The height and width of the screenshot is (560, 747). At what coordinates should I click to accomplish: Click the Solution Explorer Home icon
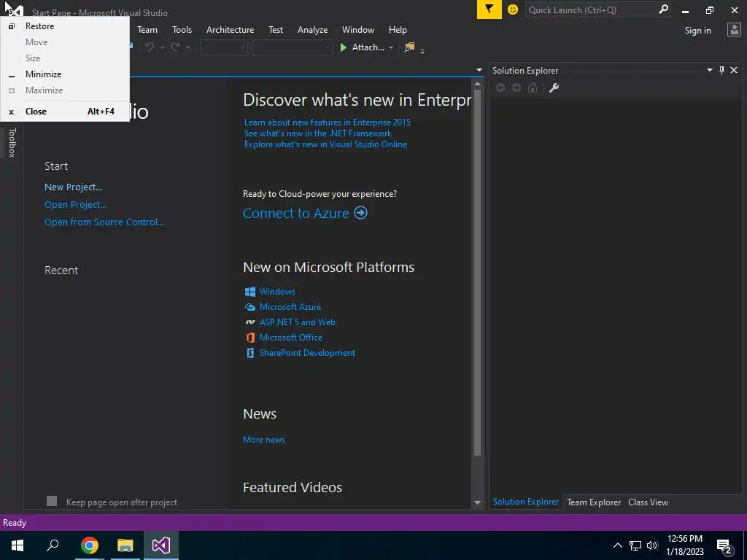tap(533, 87)
